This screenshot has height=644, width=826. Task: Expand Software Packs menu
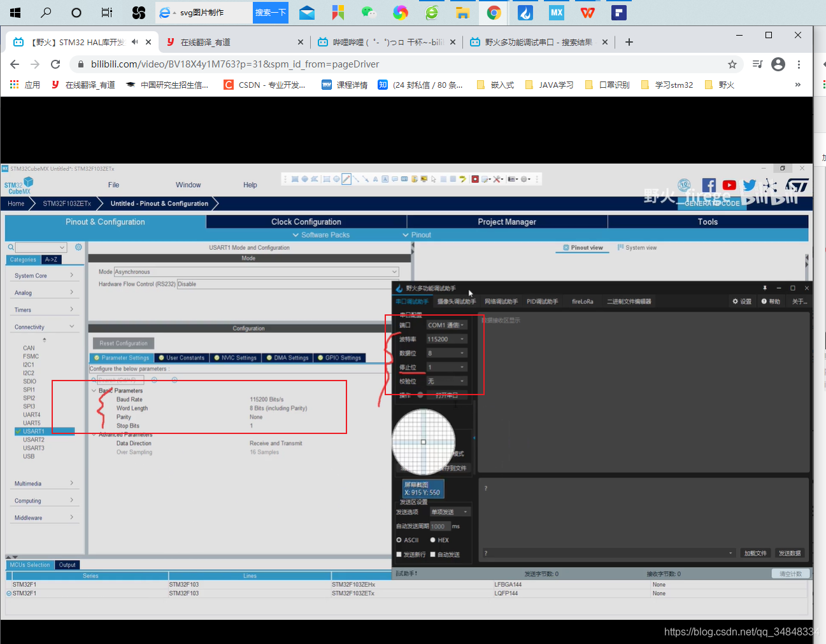click(321, 235)
